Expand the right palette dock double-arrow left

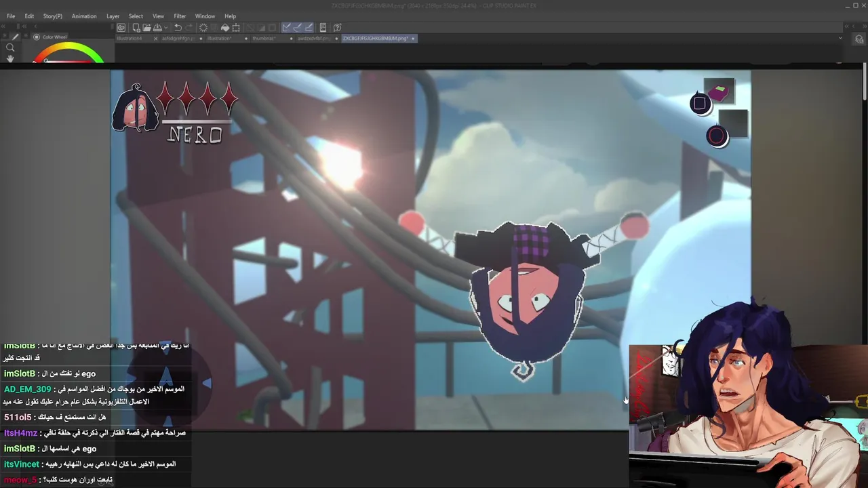coord(847,26)
